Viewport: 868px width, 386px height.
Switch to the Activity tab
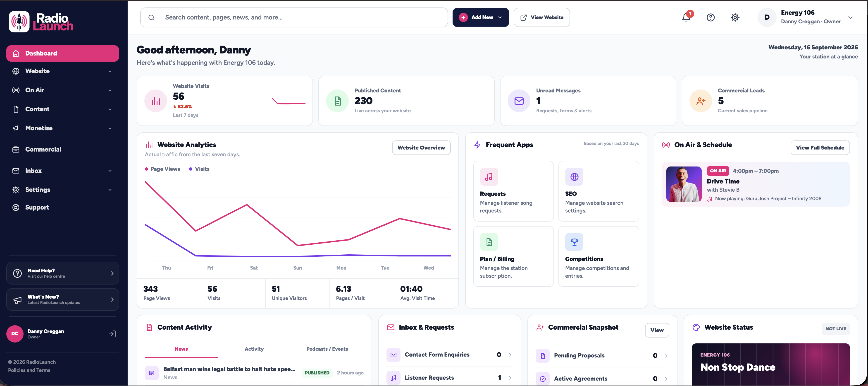tap(254, 349)
